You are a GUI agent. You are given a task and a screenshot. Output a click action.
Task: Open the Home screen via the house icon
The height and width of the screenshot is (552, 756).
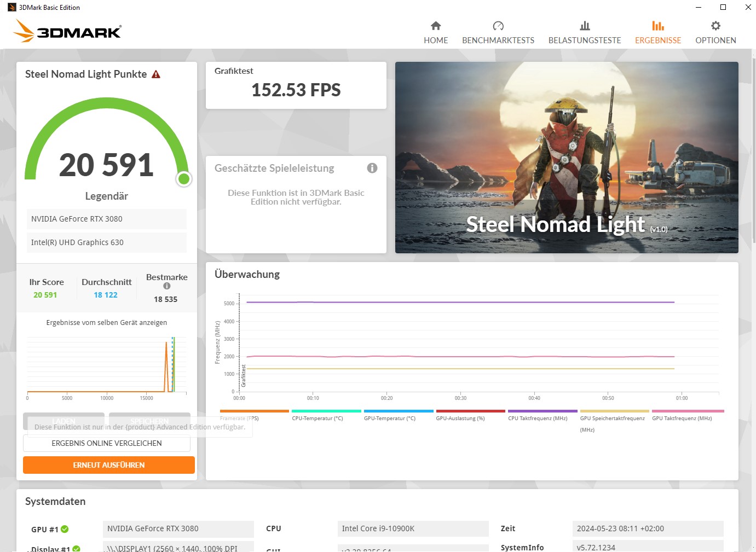[x=435, y=25]
